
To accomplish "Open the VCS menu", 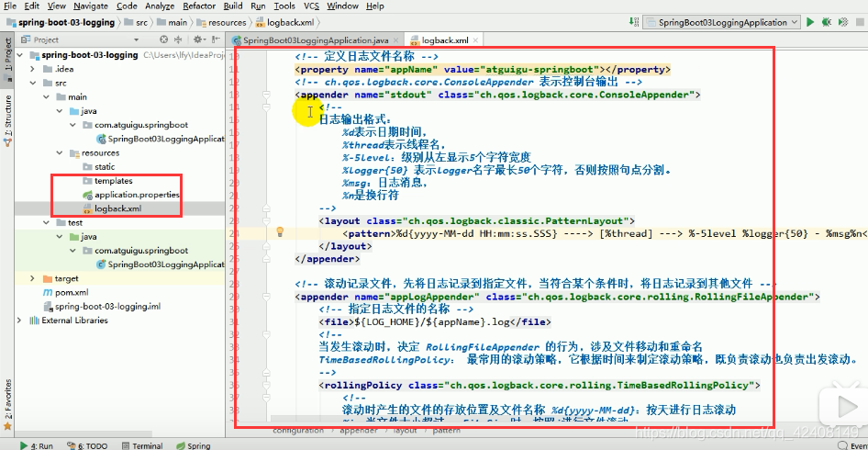I will pyautogui.click(x=311, y=6).
